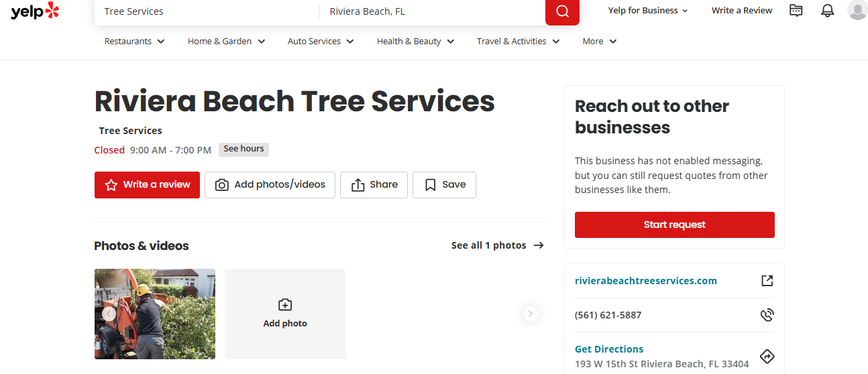868x374 pixels.
Task: Open the tree worker photo thumbnail
Action: click(x=155, y=314)
